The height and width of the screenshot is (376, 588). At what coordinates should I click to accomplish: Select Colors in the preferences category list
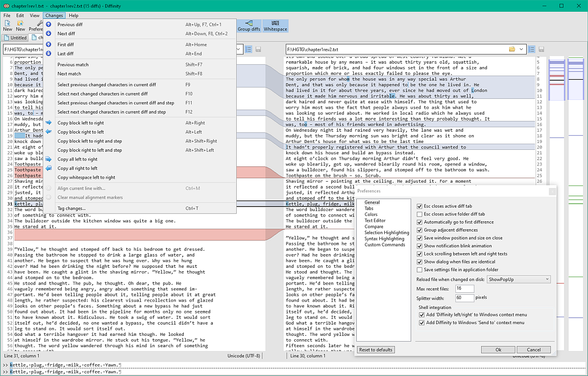(371, 214)
